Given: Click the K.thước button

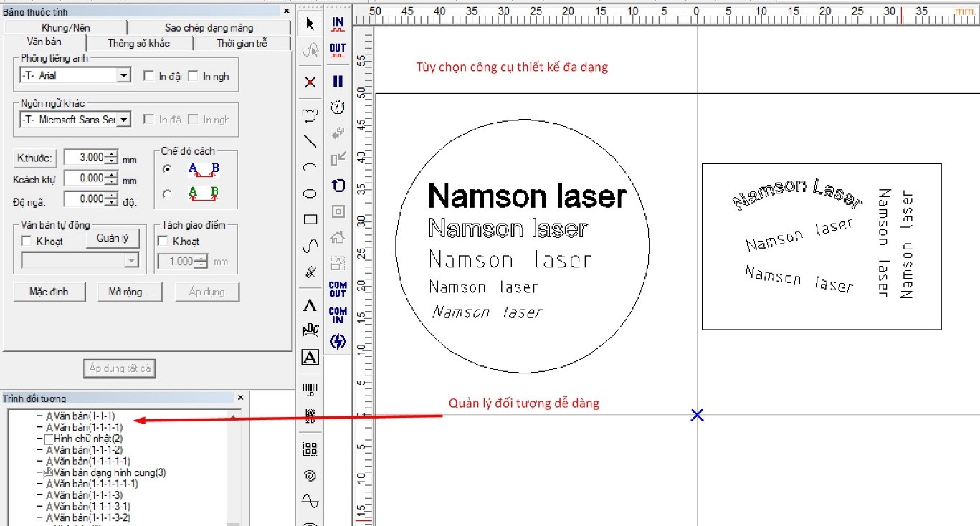Looking at the screenshot, I should point(35,157).
